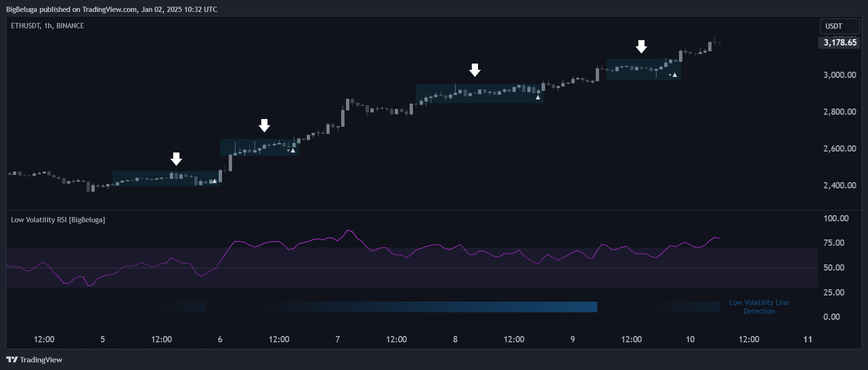
Task: Click the 75.00 RSI scale label
Action: pos(834,243)
